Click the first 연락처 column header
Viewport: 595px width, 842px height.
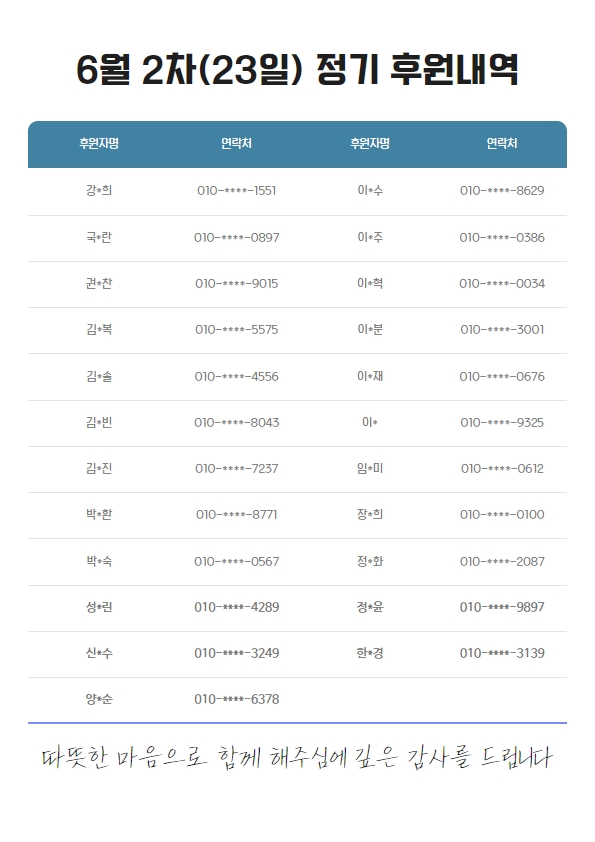(236, 143)
